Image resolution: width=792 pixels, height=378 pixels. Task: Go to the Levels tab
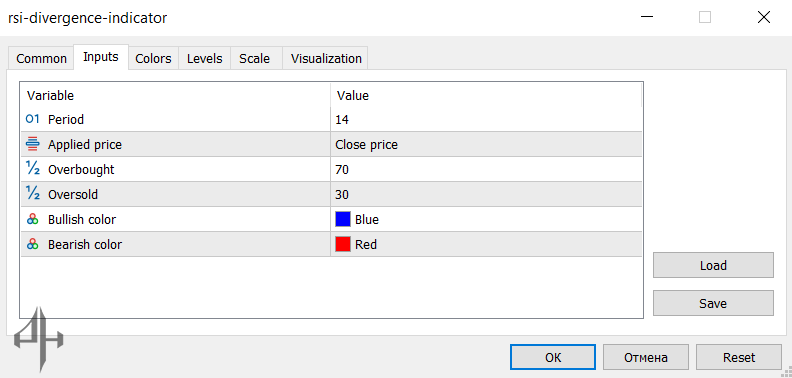205,59
